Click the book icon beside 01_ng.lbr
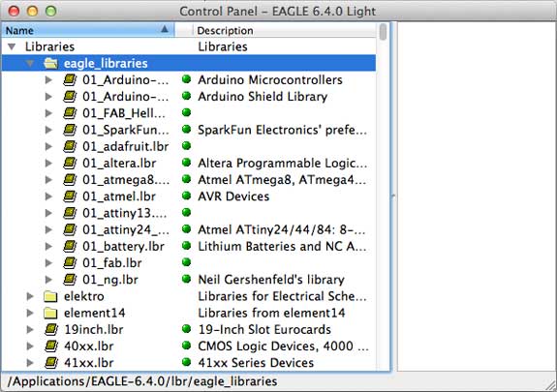This screenshot has width=557, height=392. coord(70,280)
